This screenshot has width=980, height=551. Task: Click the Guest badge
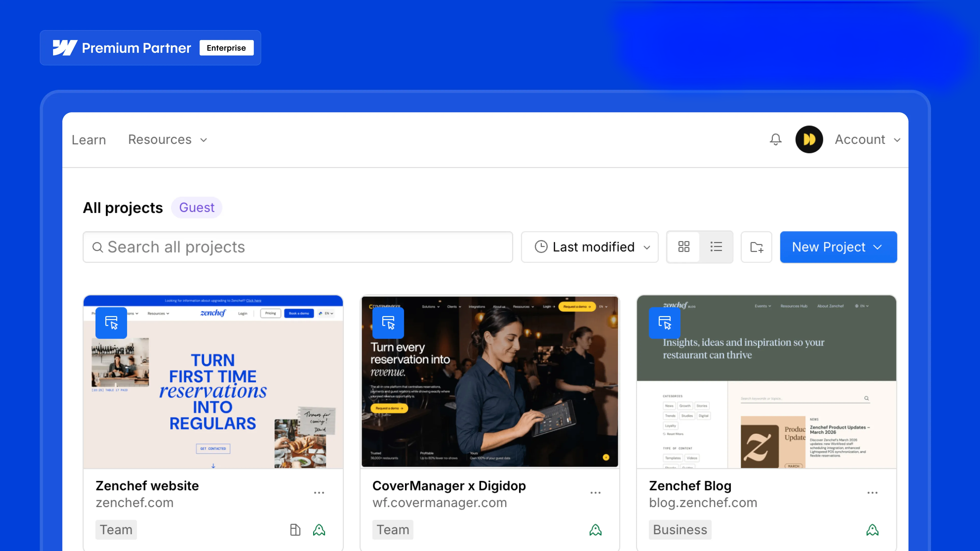pyautogui.click(x=197, y=208)
